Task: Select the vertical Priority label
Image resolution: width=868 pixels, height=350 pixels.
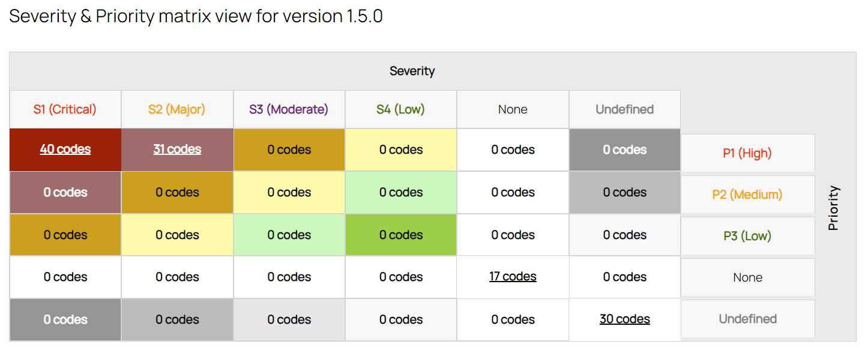Action: click(834, 208)
